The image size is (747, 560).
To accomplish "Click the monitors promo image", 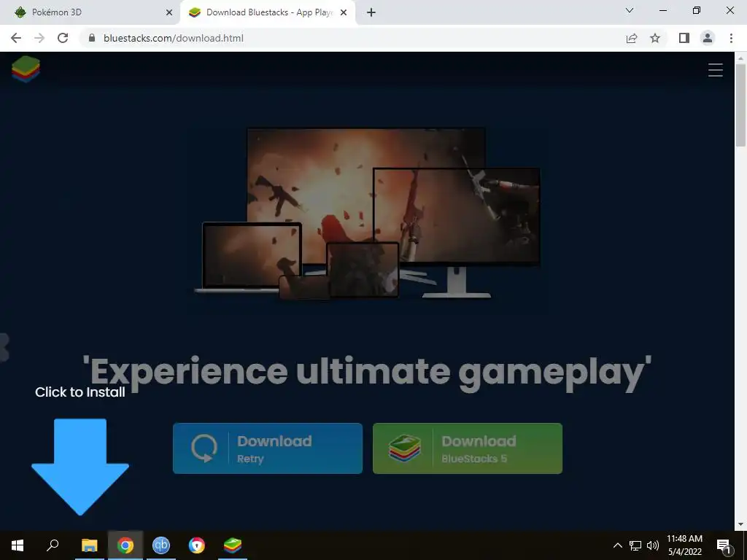I will click(x=368, y=214).
